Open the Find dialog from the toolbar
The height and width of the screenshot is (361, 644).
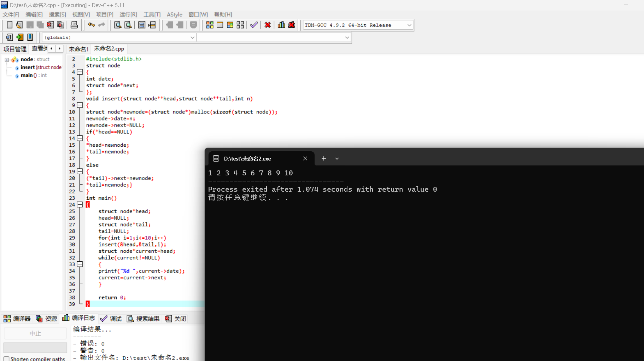(118, 25)
